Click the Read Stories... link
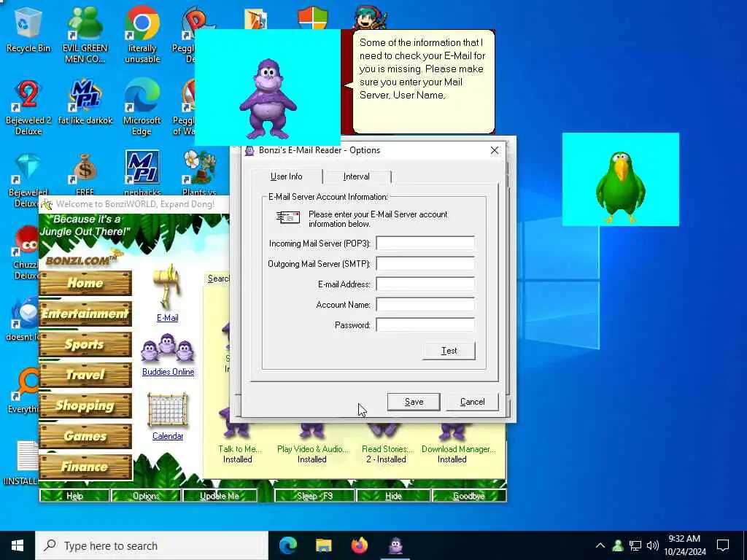Image resolution: width=747 pixels, height=560 pixels. (387, 449)
